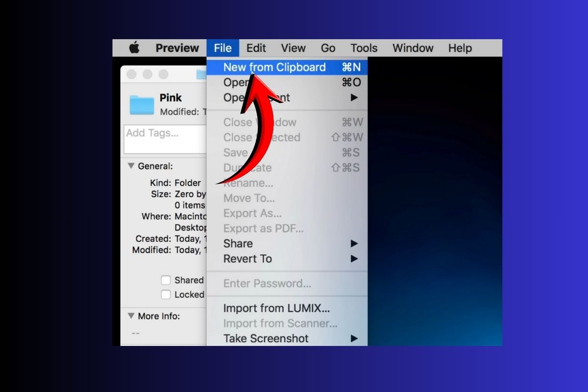Click the 'Size:' label in the info window
Screen dimensions: 588x392
(161, 194)
